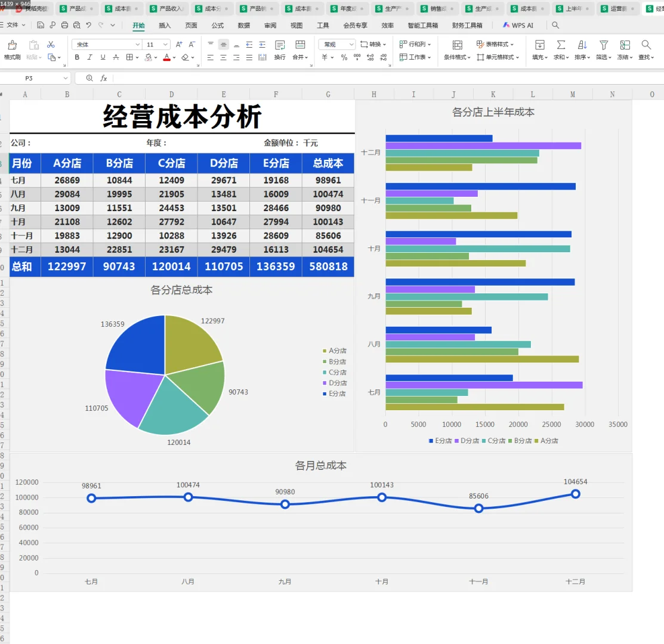Screen dimensions: 664x644
Task: Toggle horizontal center alignment
Action: click(x=224, y=57)
